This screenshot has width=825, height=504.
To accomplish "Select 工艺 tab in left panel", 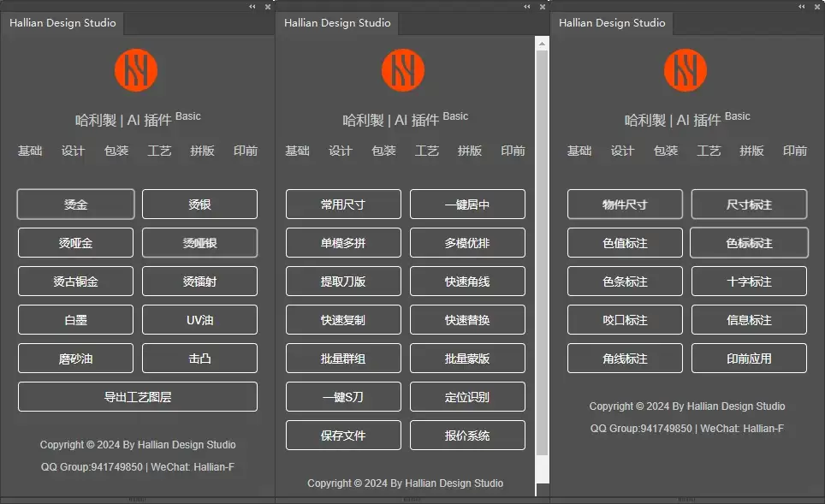I will click(159, 151).
